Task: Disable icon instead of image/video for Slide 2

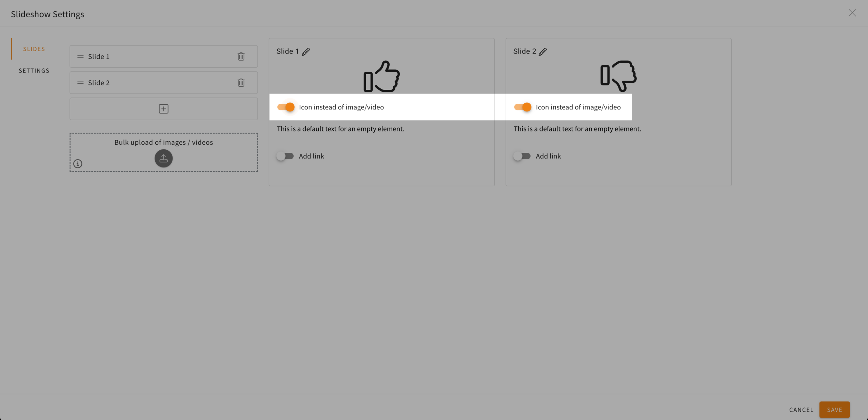Action: pos(522,107)
